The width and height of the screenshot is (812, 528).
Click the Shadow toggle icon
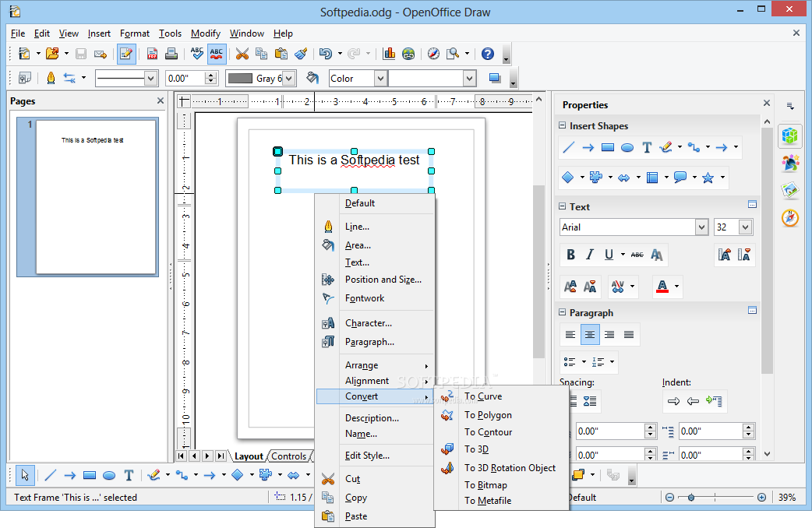495,78
